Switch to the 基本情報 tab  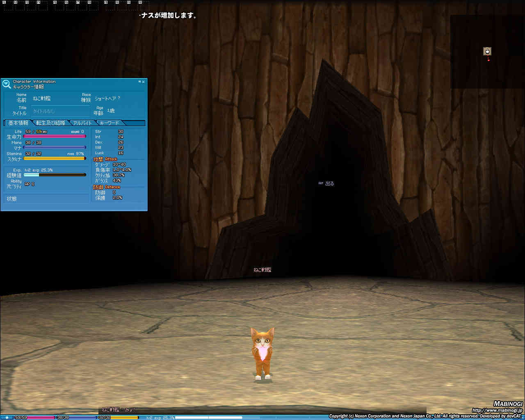[18, 123]
